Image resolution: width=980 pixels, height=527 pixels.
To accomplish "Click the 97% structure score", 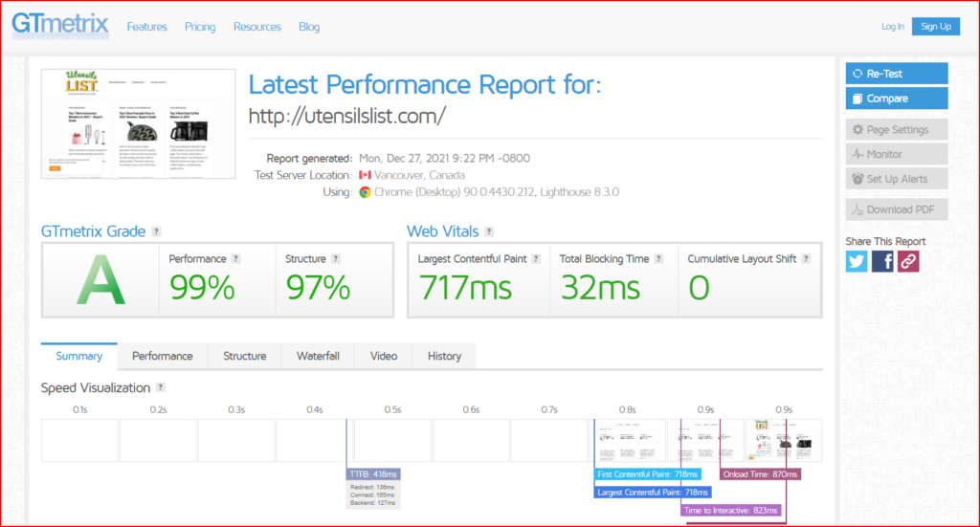I will (318, 288).
